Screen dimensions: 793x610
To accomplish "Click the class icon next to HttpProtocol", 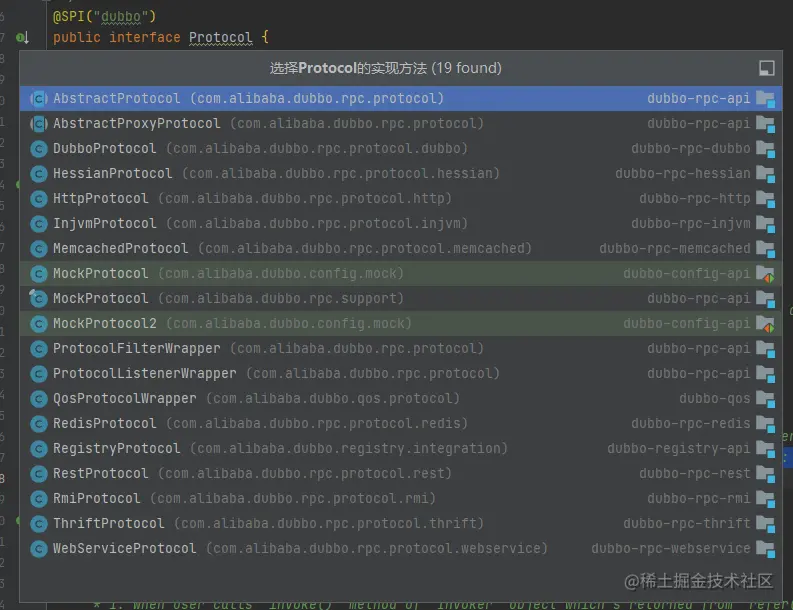I will click(39, 199).
